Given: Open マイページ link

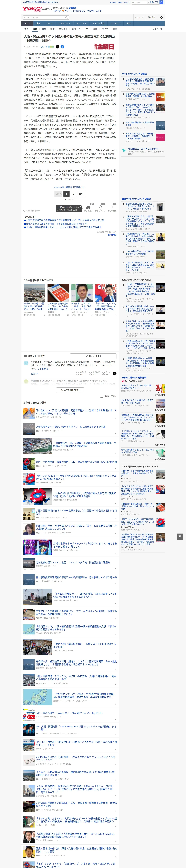Looking at the screenshot, I should (x=139, y=18).
